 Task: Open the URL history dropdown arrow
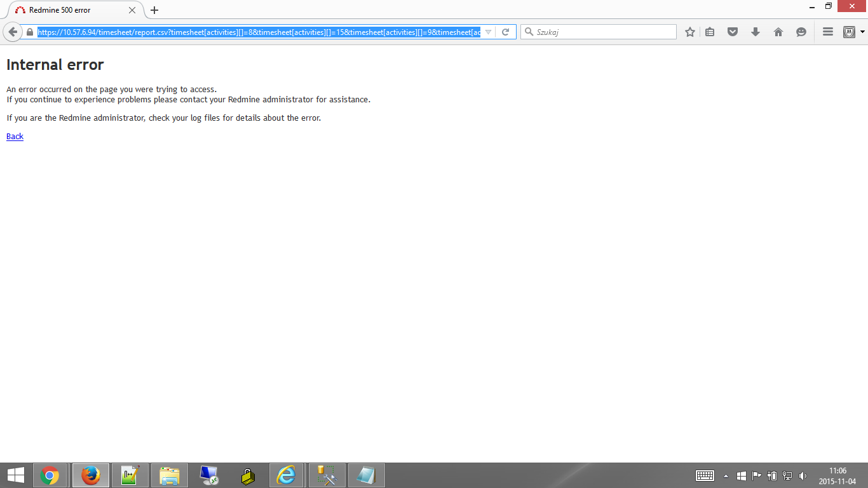click(x=488, y=32)
